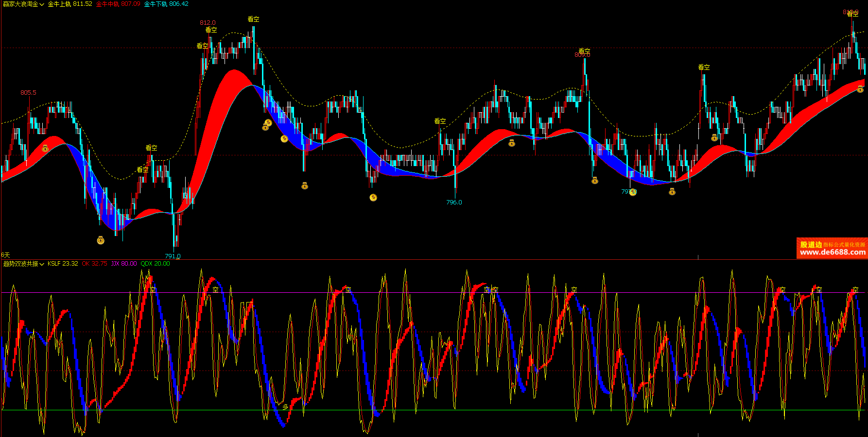Select the 金牛上轨 811.52 legend label
The height and width of the screenshot is (437, 868).
pyautogui.click(x=69, y=4)
